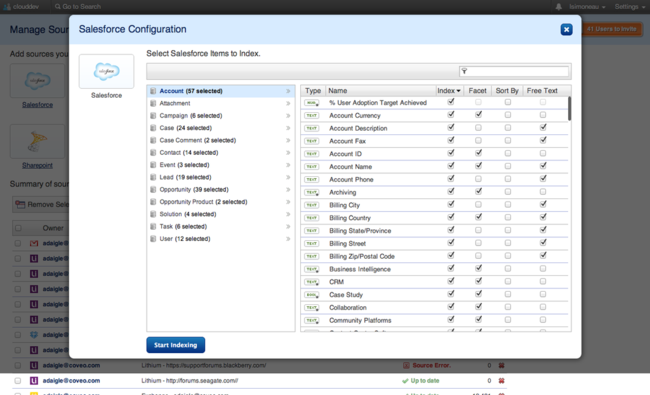This screenshot has height=395, width=650.
Task: Open the Settings menu in top bar
Action: 630,7
